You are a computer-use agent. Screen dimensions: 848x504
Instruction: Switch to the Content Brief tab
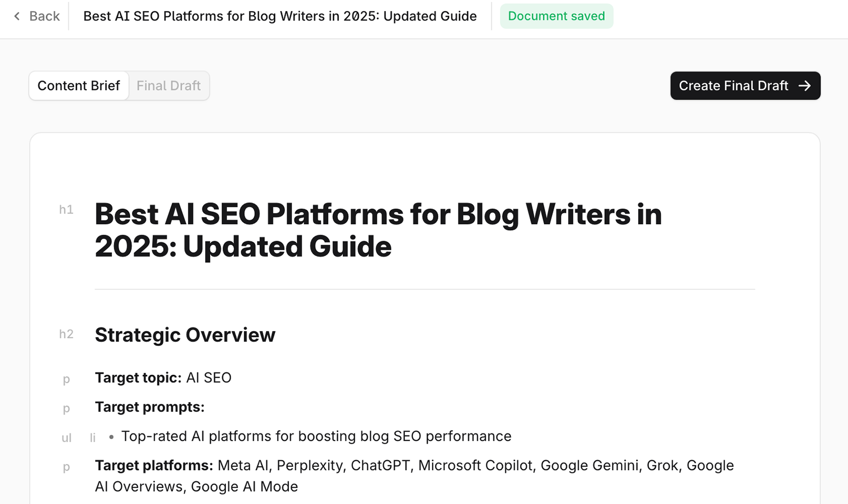pos(79,86)
